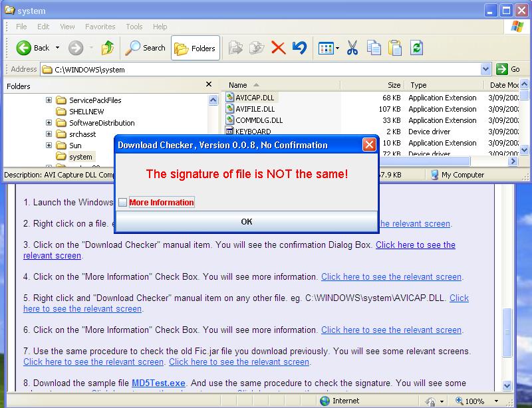Click the file list scroll-down arrow

(x=524, y=150)
